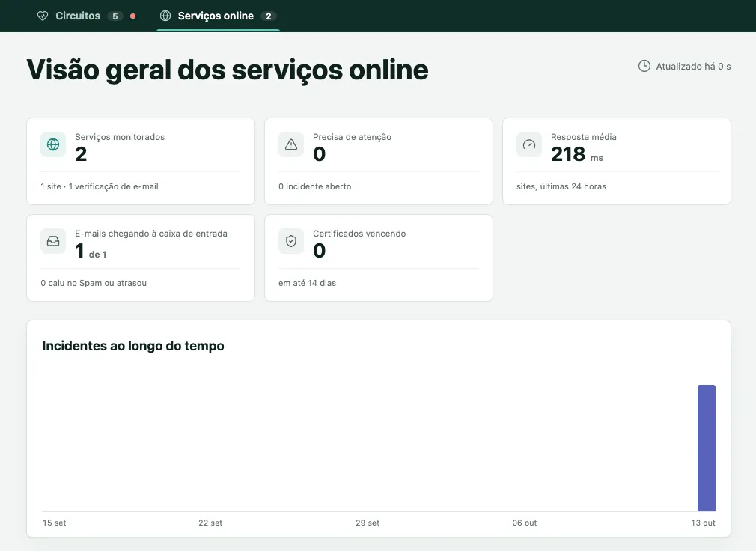756x551 pixels.
Task: Click 'E-mails chegando à caixa de entrada' label
Action: pyautogui.click(x=151, y=234)
